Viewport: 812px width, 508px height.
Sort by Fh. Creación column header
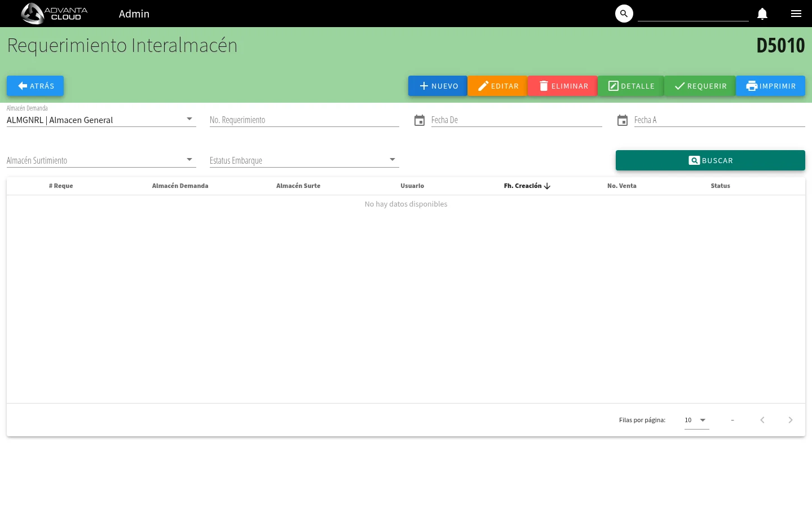click(x=527, y=186)
